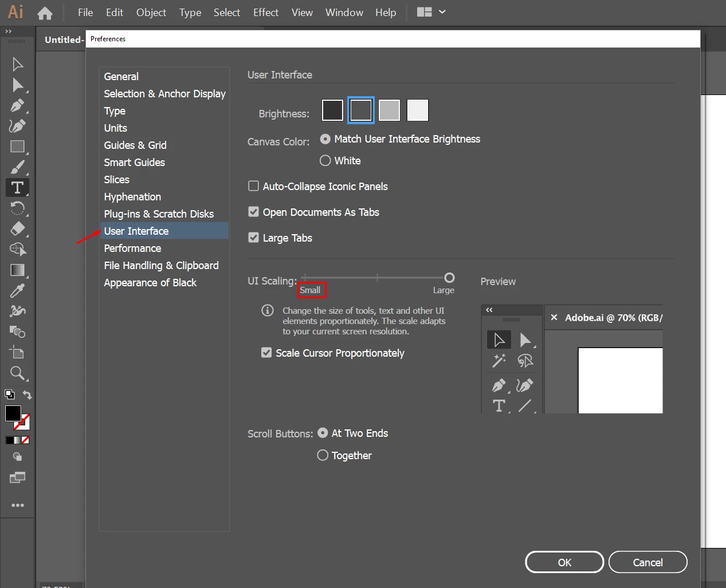Open the Object menu
The height and width of the screenshot is (588, 726).
point(151,12)
